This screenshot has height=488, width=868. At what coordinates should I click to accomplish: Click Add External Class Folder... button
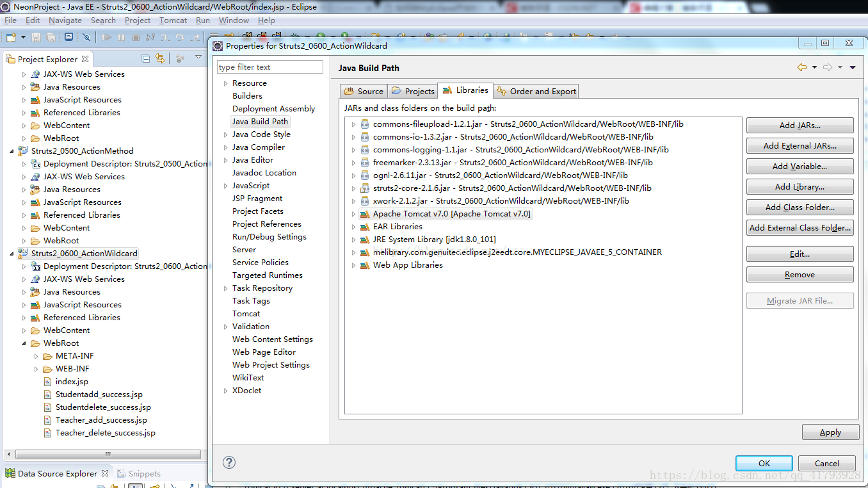click(800, 227)
